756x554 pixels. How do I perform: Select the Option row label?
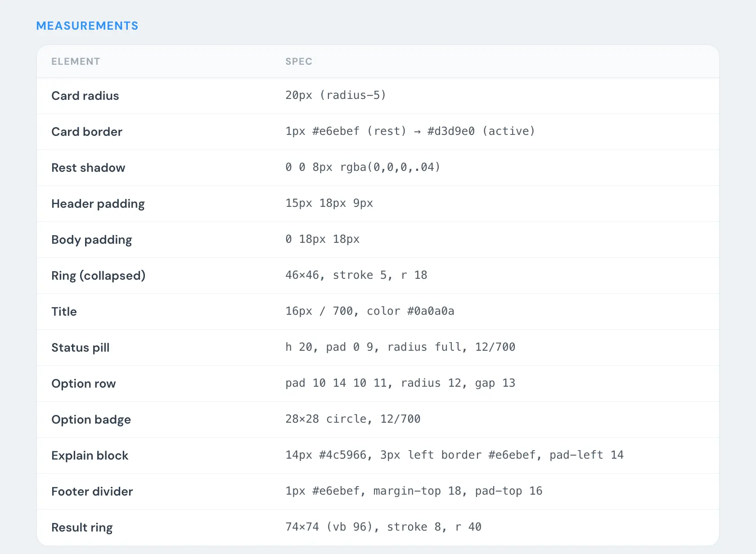point(84,384)
